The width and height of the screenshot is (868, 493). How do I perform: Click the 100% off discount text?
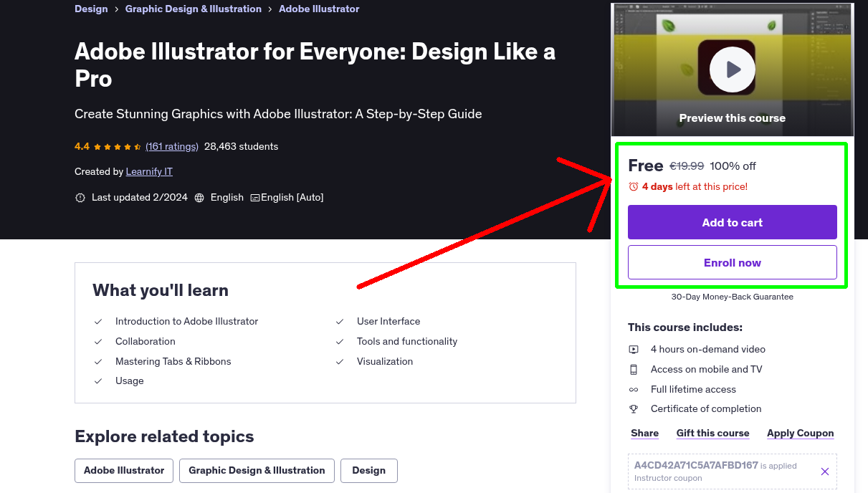click(733, 166)
